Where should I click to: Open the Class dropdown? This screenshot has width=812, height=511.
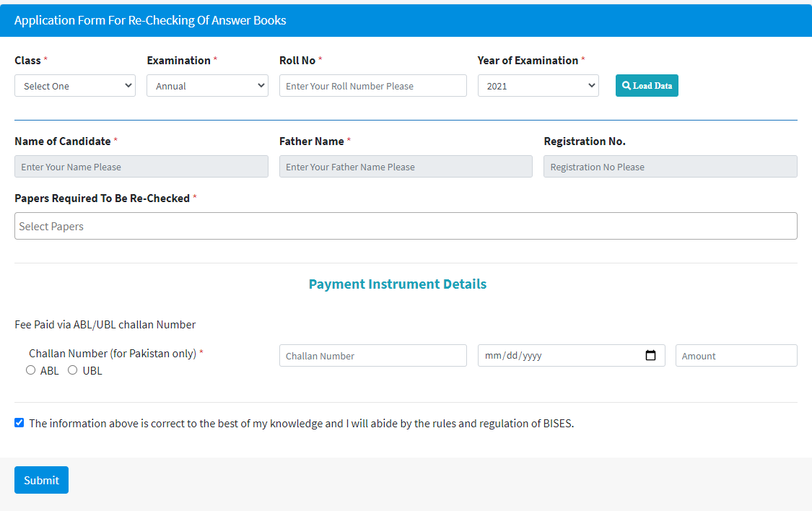coord(75,86)
